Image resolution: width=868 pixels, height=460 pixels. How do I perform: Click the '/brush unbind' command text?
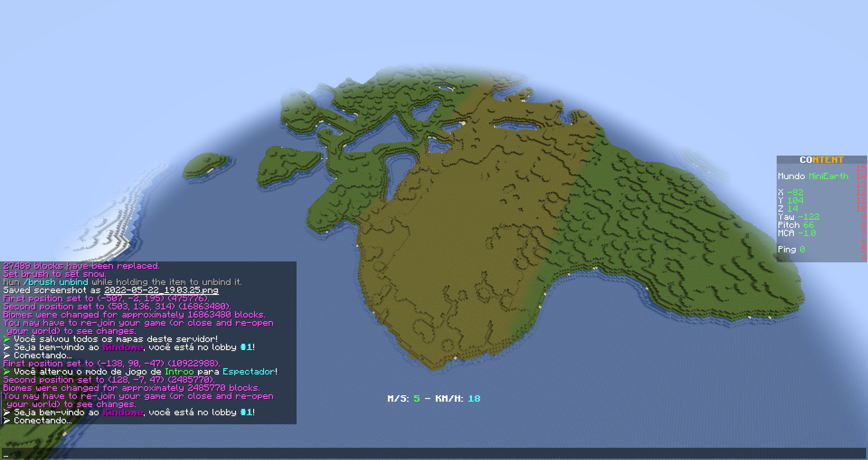click(x=56, y=282)
